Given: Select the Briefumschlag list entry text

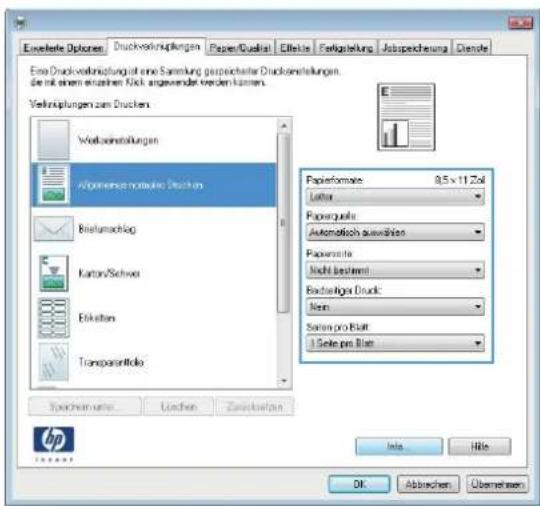Looking at the screenshot, I should click(x=107, y=229).
